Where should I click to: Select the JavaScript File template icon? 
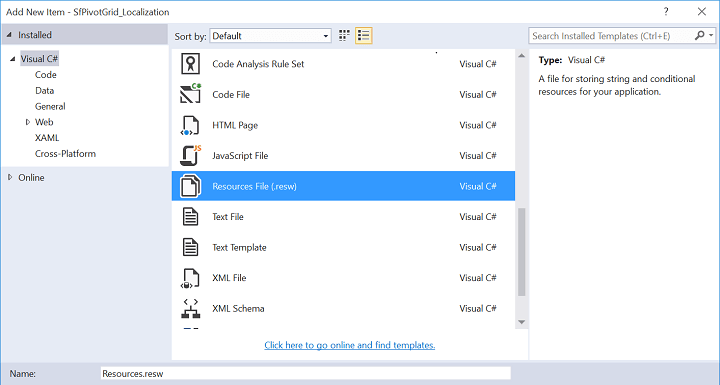tap(190, 155)
